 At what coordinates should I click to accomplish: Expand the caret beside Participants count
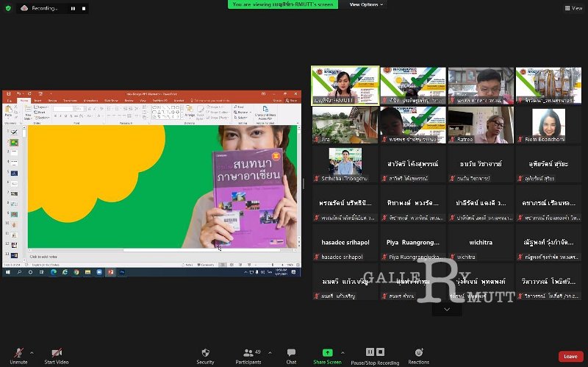270,353
